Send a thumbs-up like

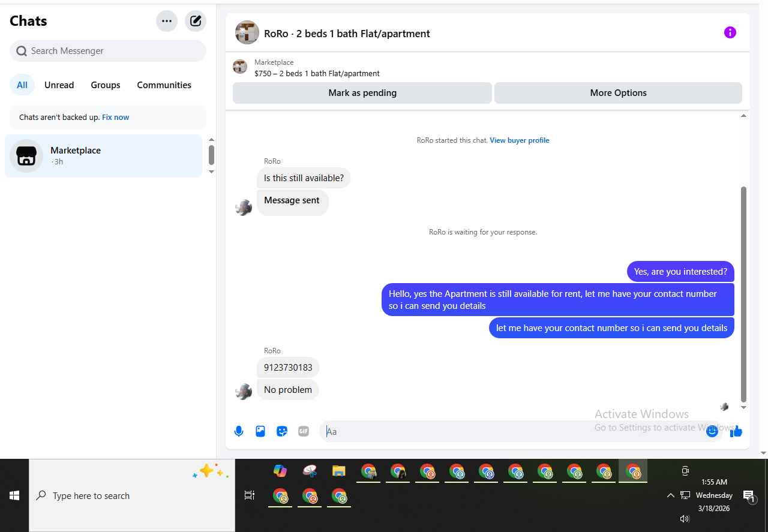click(736, 431)
